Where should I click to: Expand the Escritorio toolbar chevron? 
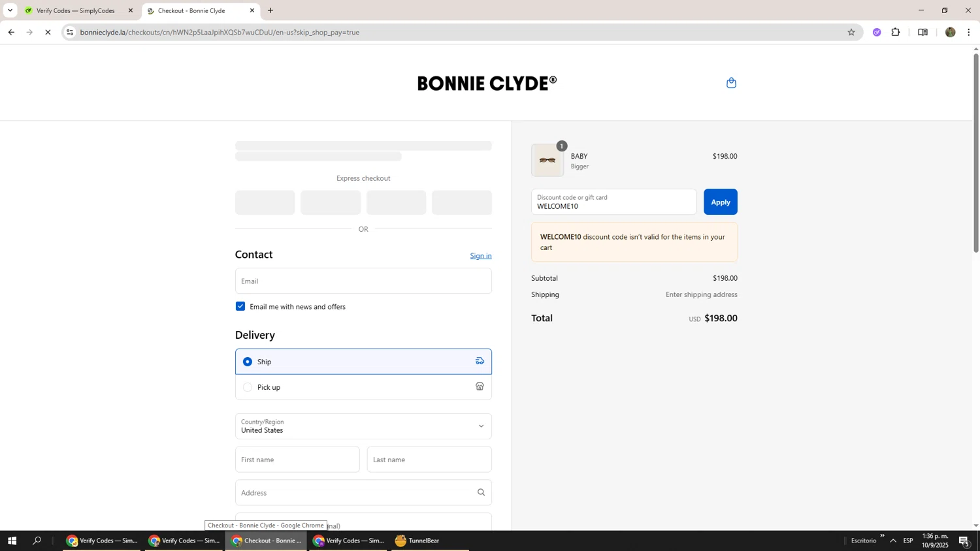pos(882,536)
